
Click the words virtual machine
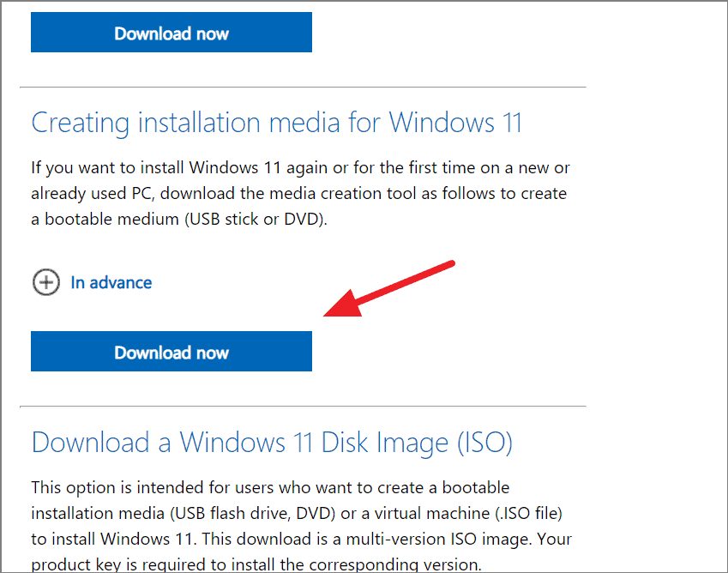432,513
